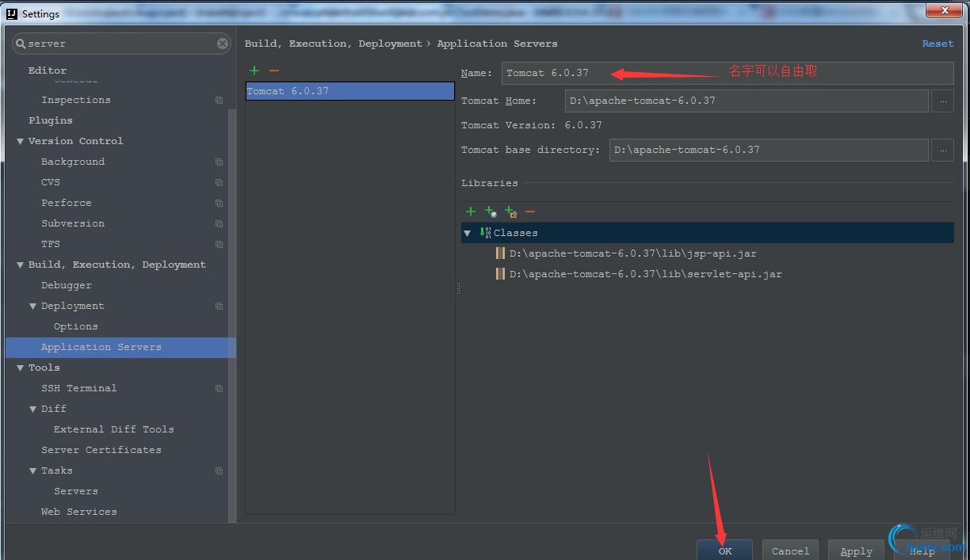Click project-level icon beside Deployment
This screenshot has width=970, height=560.
tap(219, 307)
